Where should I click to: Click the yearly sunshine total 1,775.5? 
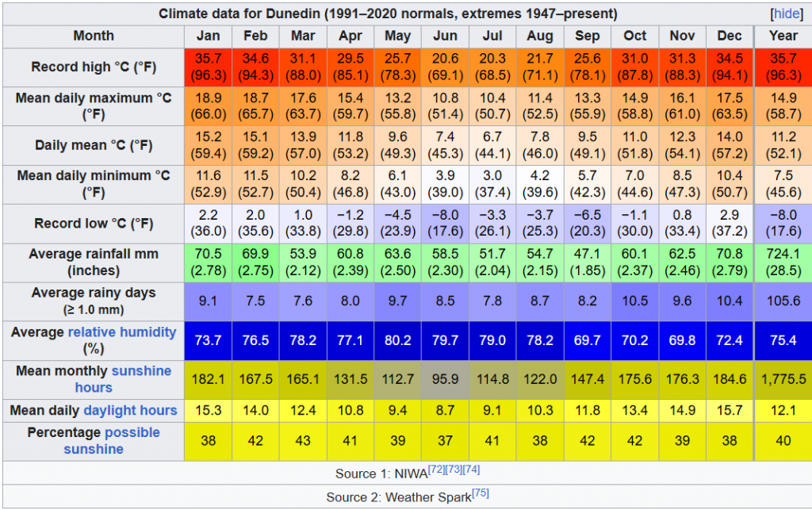(x=783, y=379)
